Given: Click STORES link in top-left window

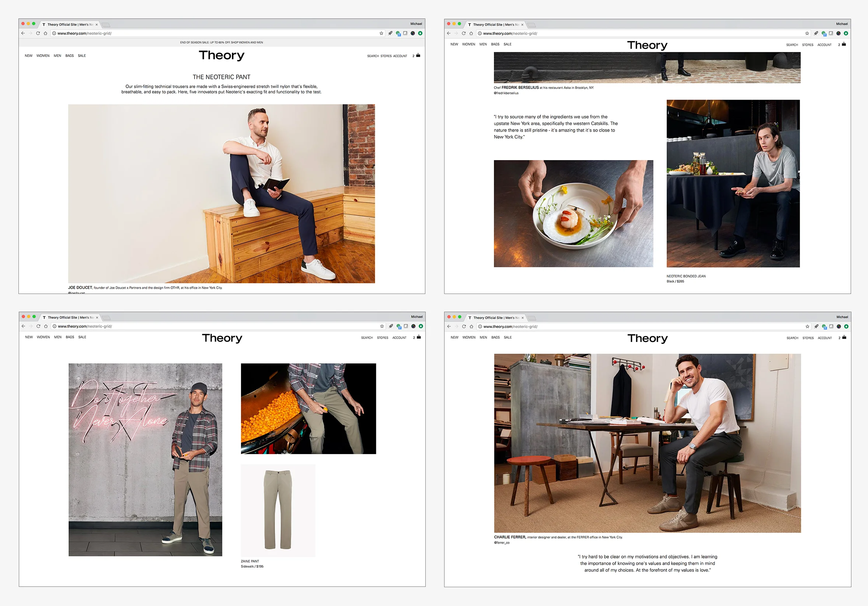Looking at the screenshot, I should [386, 56].
